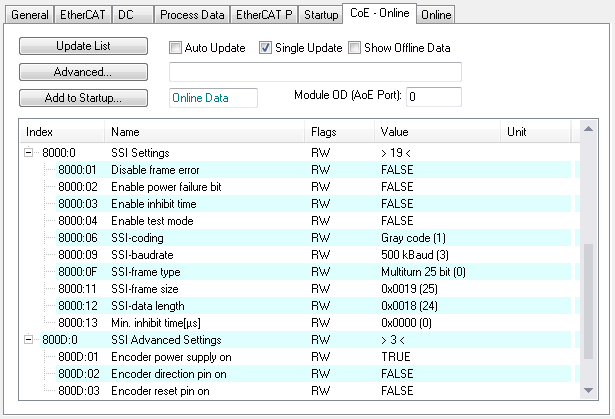Click the value 0x0000 (0)

pyautogui.click(x=406, y=322)
